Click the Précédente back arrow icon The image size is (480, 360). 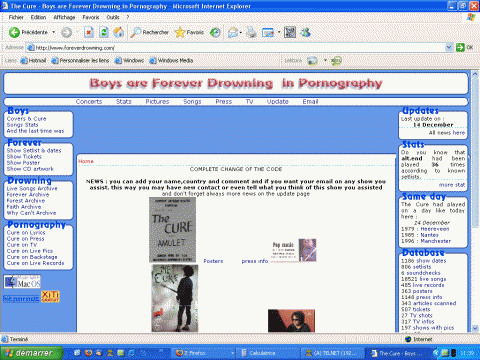(x=14, y=32)
